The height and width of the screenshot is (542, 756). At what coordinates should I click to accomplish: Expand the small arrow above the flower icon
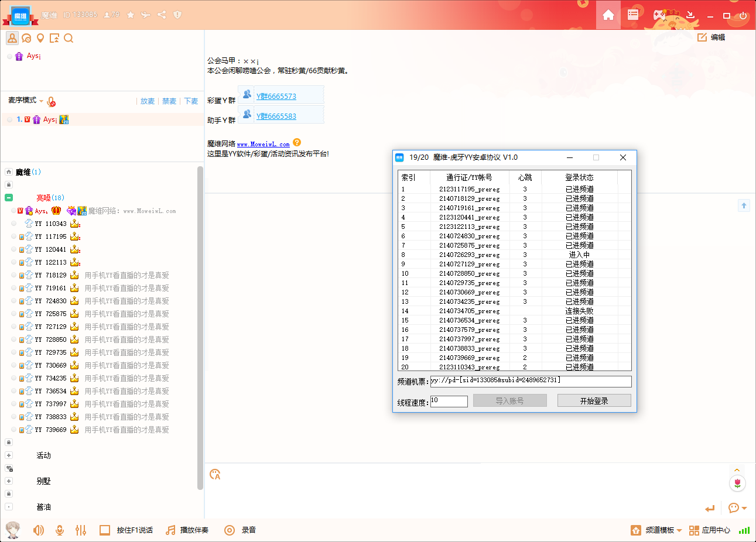click(737, 470)
